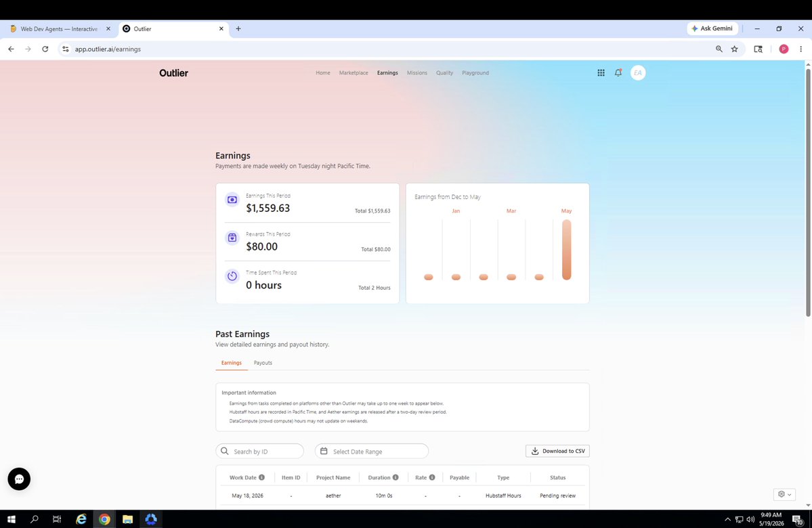Screen dimensions: 812x528
Task: Click the info icon next to Work Date
Action: (x=261, y=477)
